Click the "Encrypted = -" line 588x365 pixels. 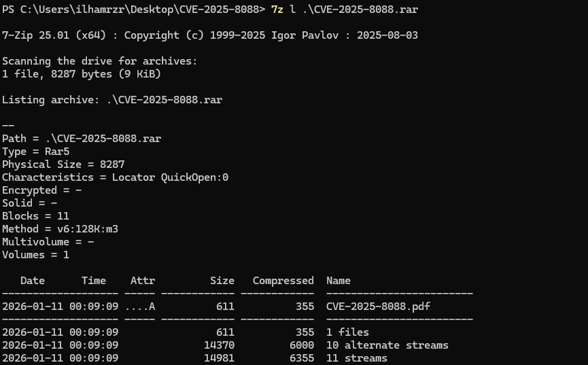tap(41, 190)
